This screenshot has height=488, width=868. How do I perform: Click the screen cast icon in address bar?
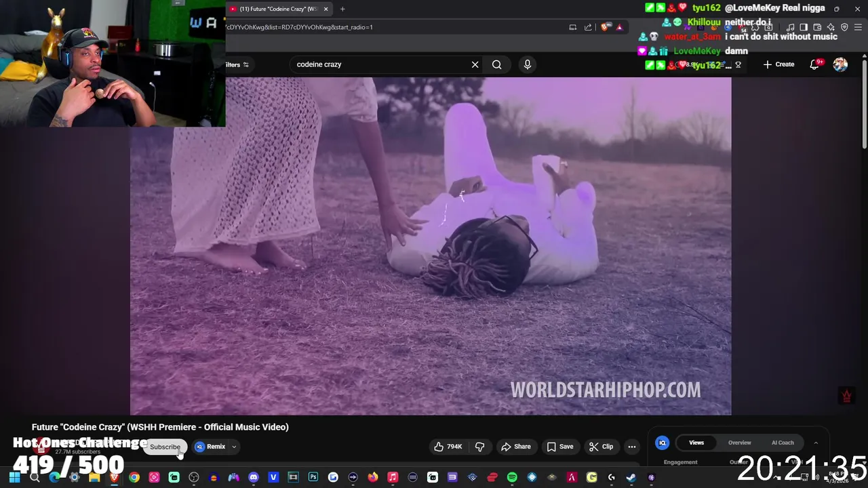click(x=573, y=27)
